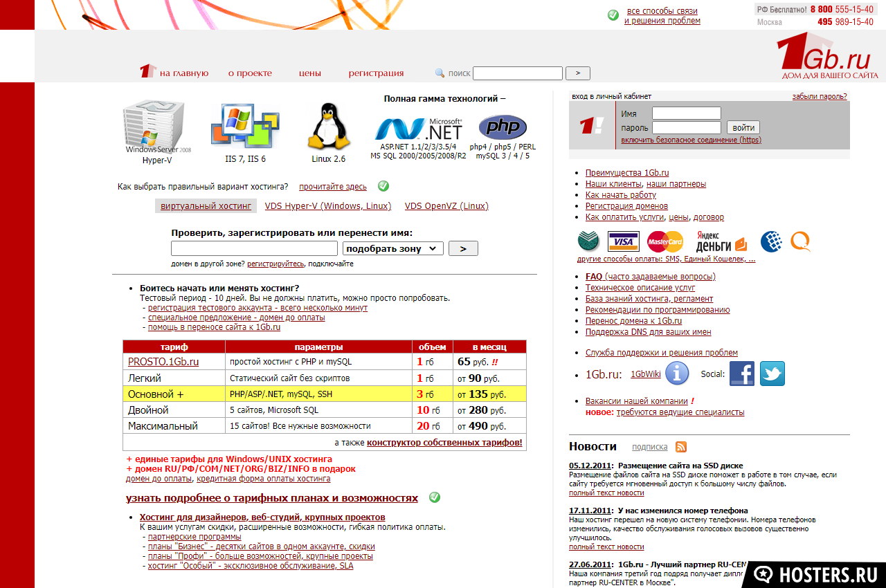Image resolution: width=886 pixels, height=588 pixels.
Task: Click the search text field
Action: (x=518, y=73)
